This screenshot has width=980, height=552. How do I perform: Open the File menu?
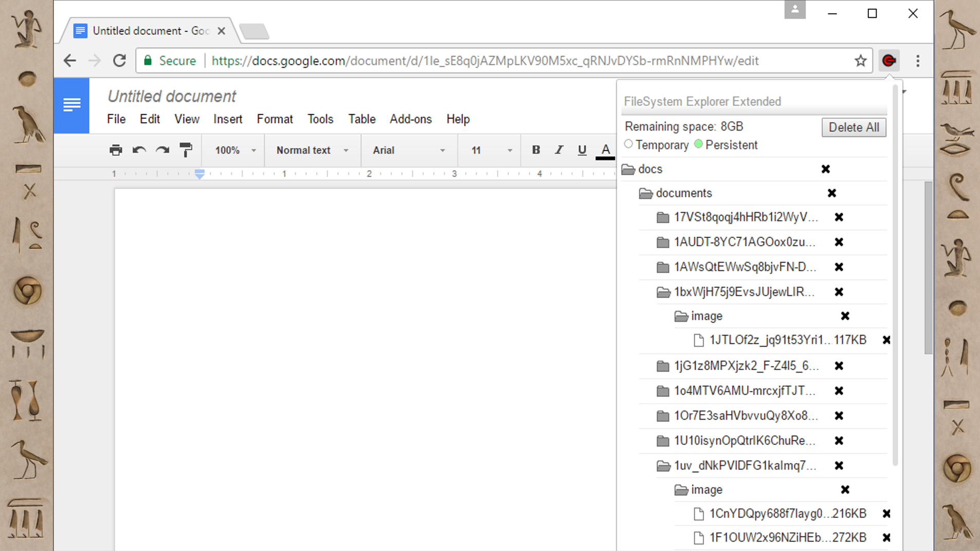point(116,119)
